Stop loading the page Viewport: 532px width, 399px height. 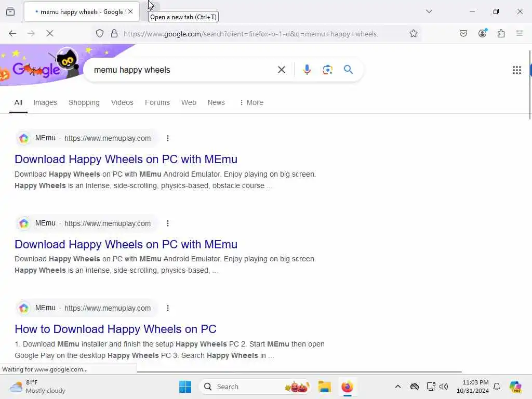tap(50, 33)
